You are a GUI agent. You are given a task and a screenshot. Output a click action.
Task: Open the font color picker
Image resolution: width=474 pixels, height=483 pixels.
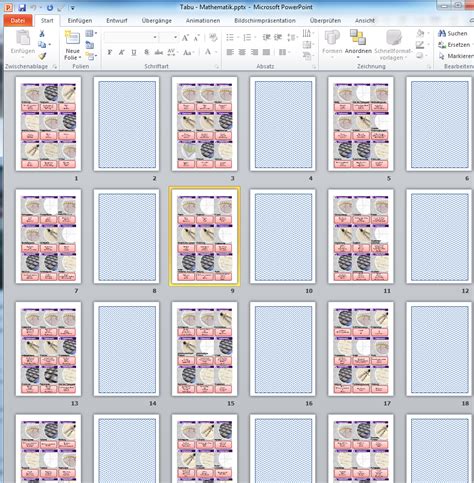208,52
